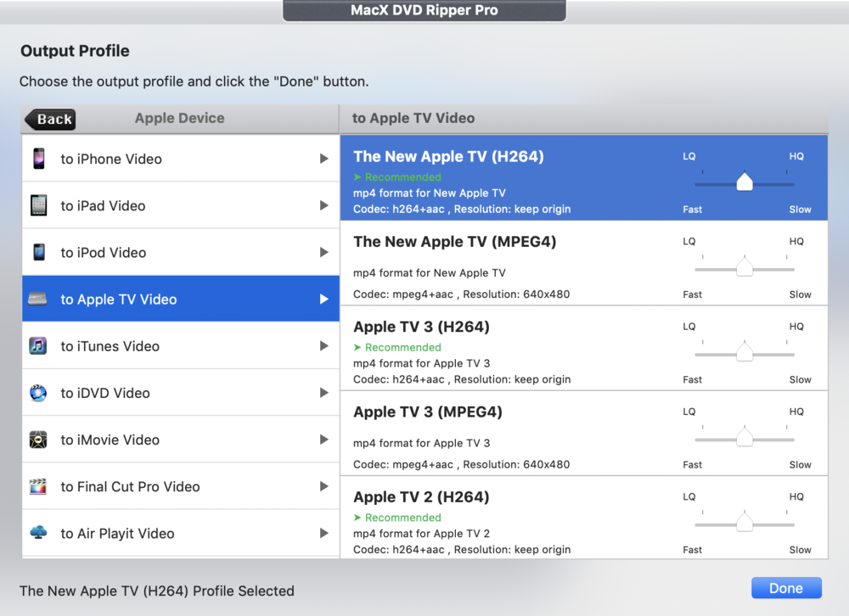Click the iPhone device icon
This screenshot has height=616, width=849.
pyautogui.click(x=38, y=159)
